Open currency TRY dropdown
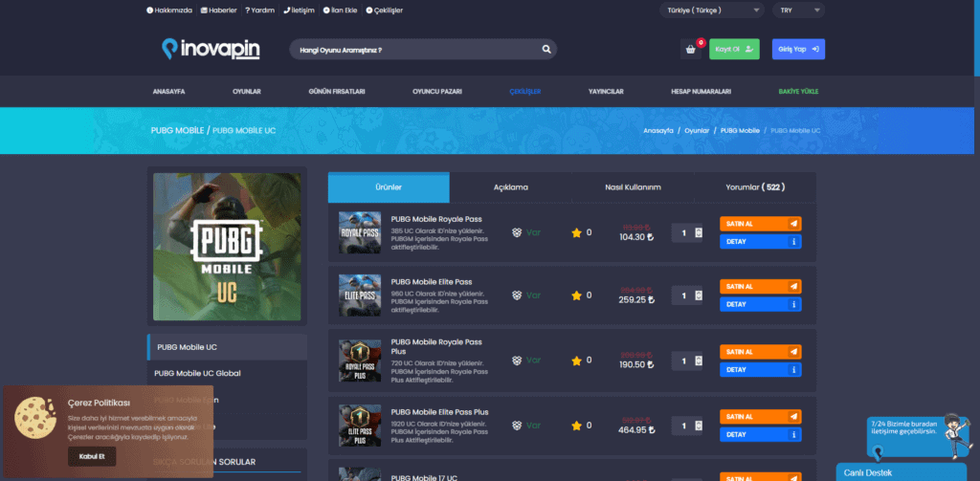Image resolution: width=980 pixels, height=481 pixels. 798,10
